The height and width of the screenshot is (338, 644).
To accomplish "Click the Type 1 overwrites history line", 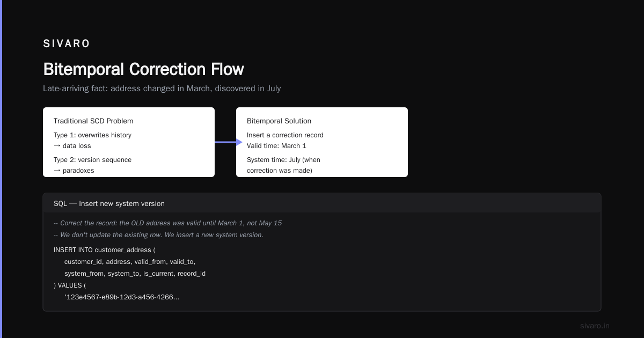I will [x=92, y=135].
